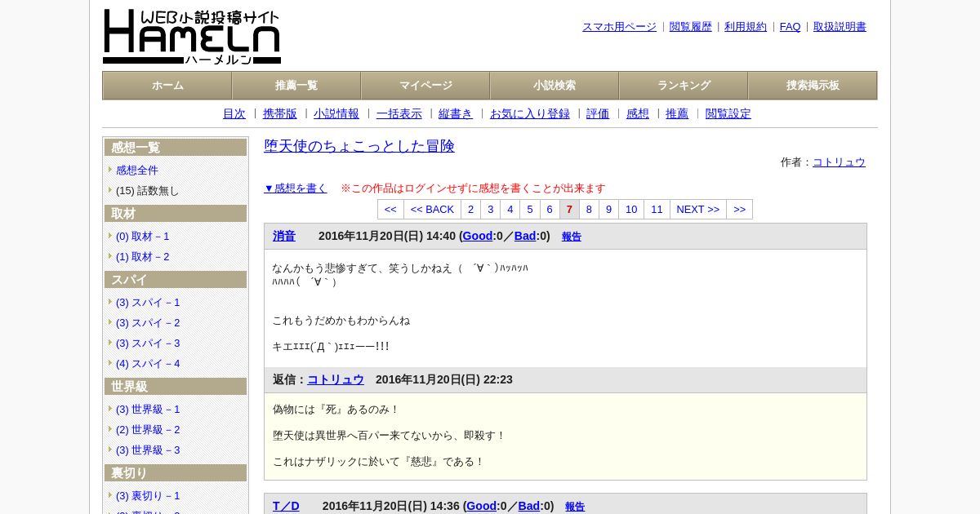Screen dimensions: 980x514
Task: Open 取扱説明書 in the header
Action: pyautogui.click(x=840, y=27)
